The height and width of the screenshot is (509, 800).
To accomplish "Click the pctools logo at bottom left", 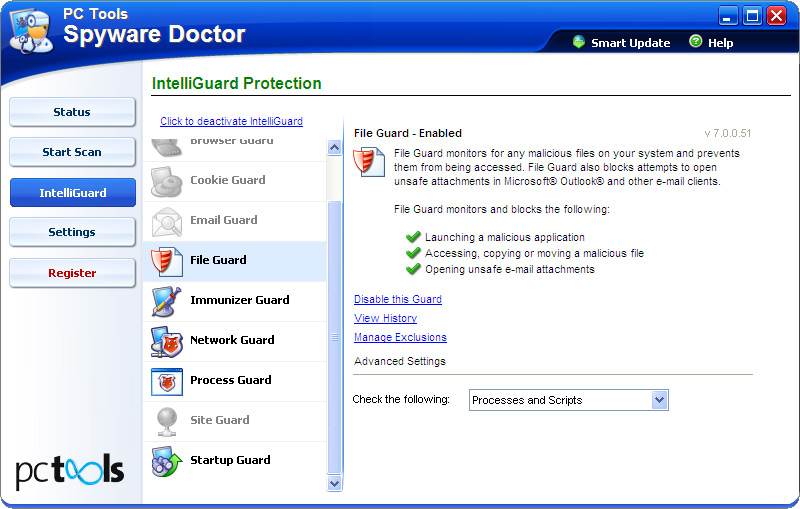I will tap(70, 471).
